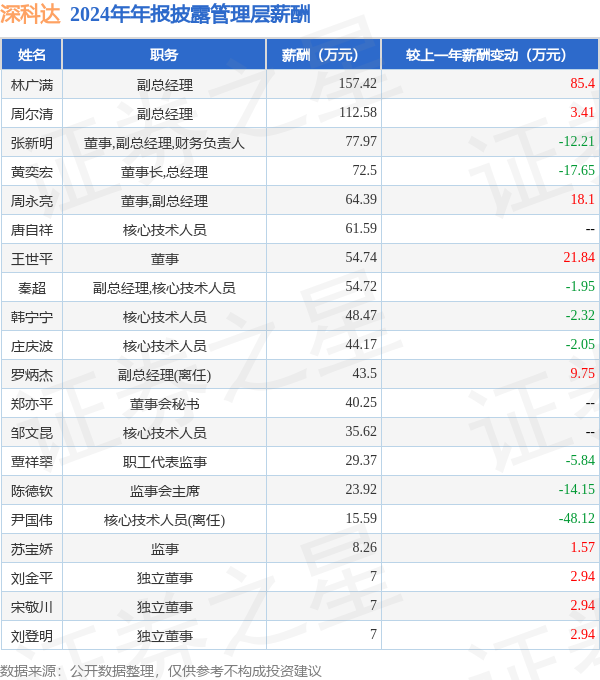Select the name 庄庆波
The width and height of the screenshot is (600, 680).
32,346
